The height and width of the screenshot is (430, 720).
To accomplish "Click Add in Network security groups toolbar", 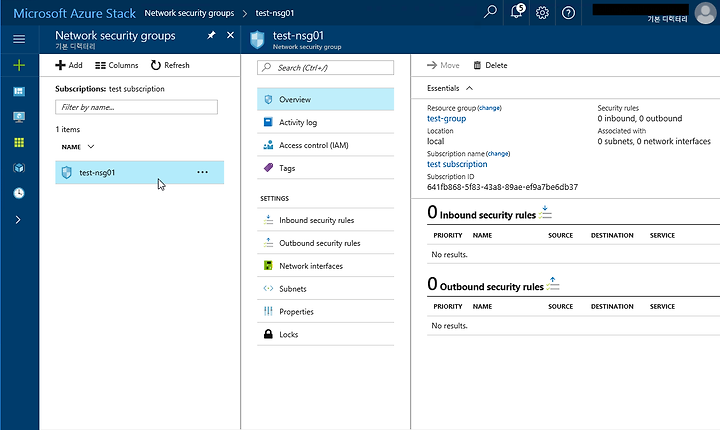I will click(x=69, y=65).
